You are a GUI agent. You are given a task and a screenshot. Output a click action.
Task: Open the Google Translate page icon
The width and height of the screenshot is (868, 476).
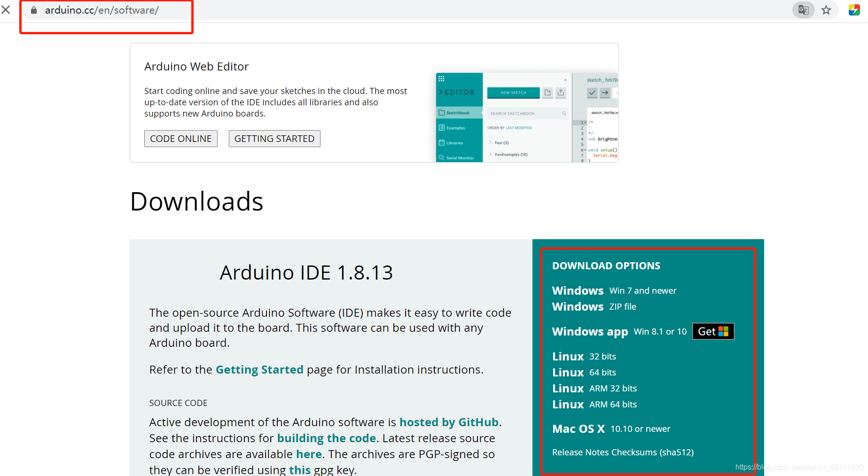click(804, 10)
